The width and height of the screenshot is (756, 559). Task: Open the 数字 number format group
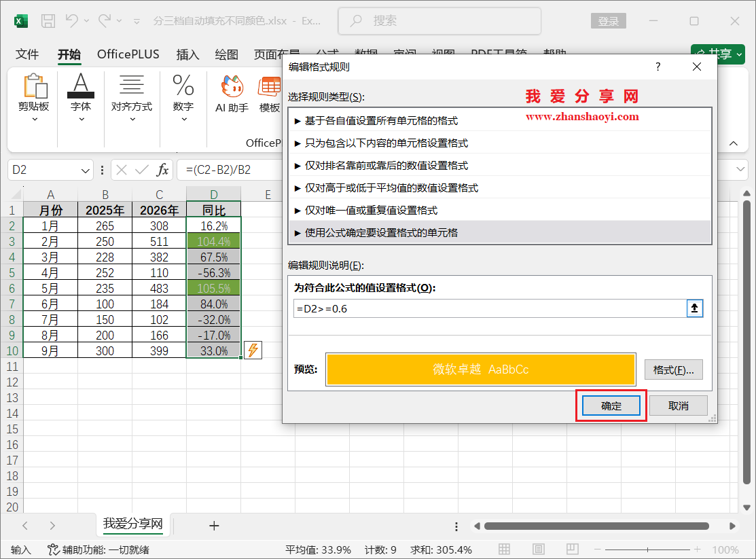coord(183,98)
